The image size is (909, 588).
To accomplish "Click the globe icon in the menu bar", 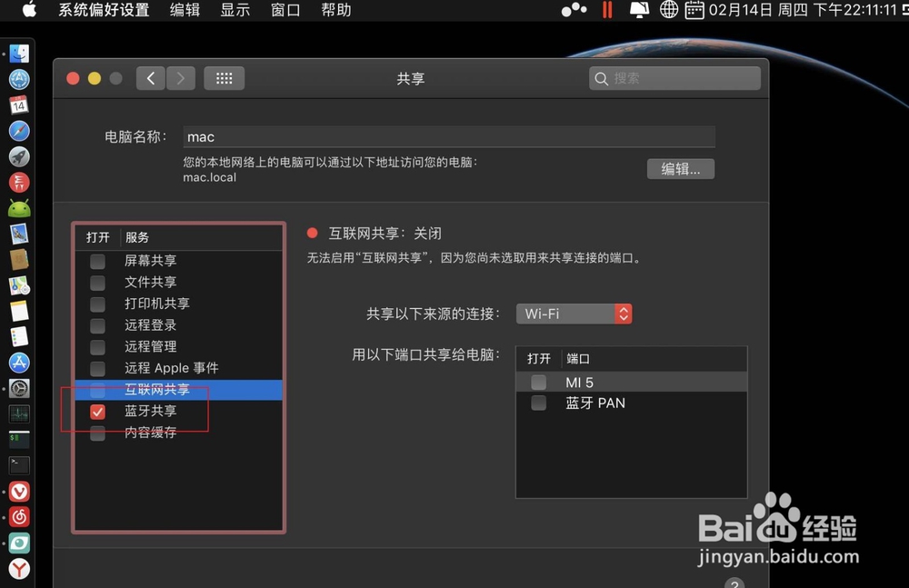I will [x=670, y=10].
